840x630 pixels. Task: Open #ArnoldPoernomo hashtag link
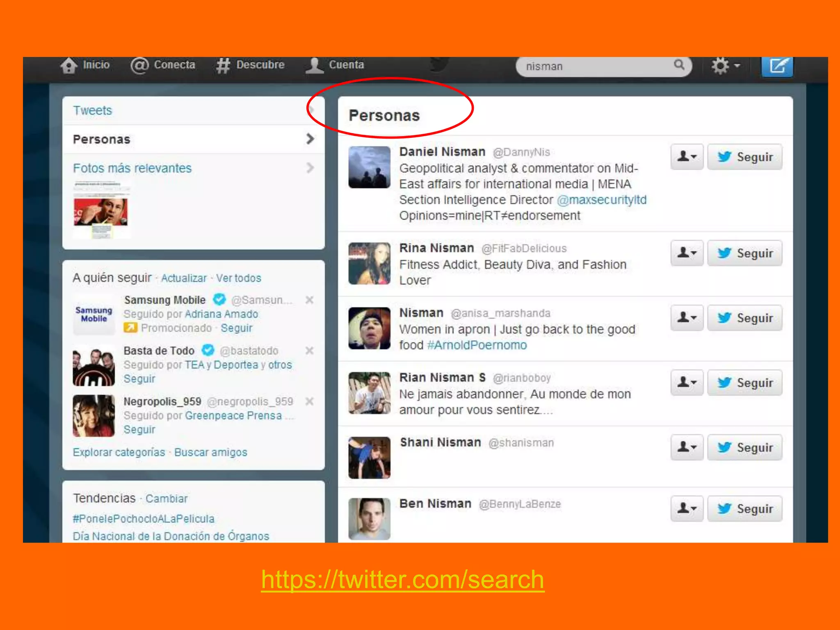tap(477, 345)
